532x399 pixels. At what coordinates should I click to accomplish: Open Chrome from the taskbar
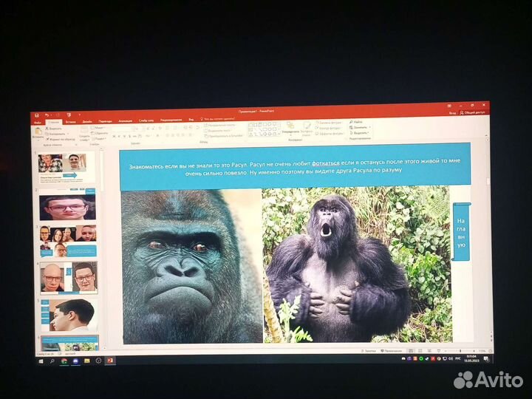click(x=64, y=361)
